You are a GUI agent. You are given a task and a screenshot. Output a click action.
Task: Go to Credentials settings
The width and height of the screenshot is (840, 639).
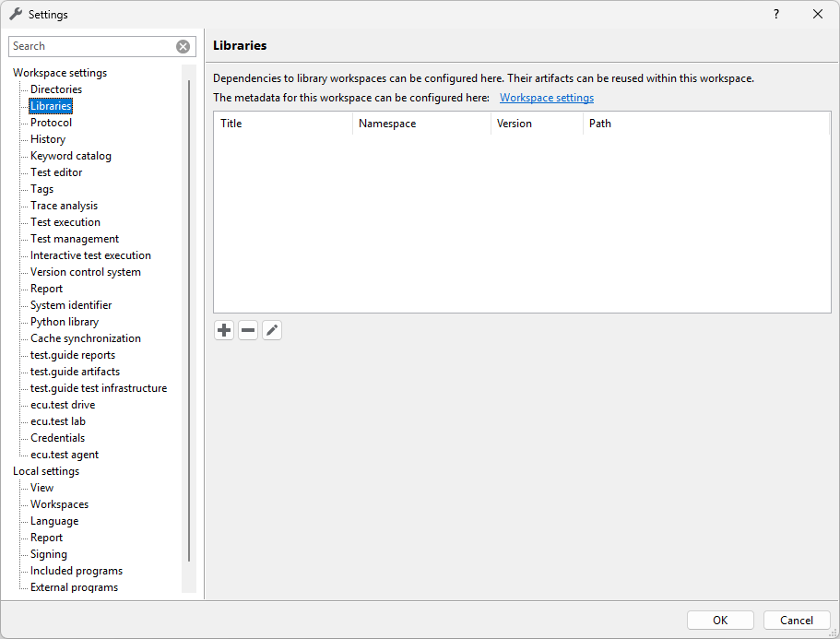click(57, 438)
